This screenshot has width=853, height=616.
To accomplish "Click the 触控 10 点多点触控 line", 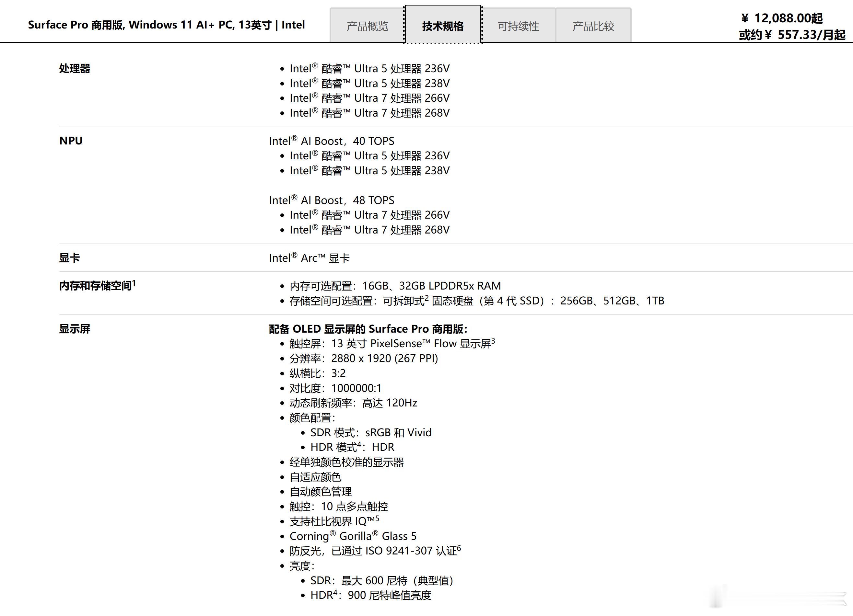I will coord(338,506).
